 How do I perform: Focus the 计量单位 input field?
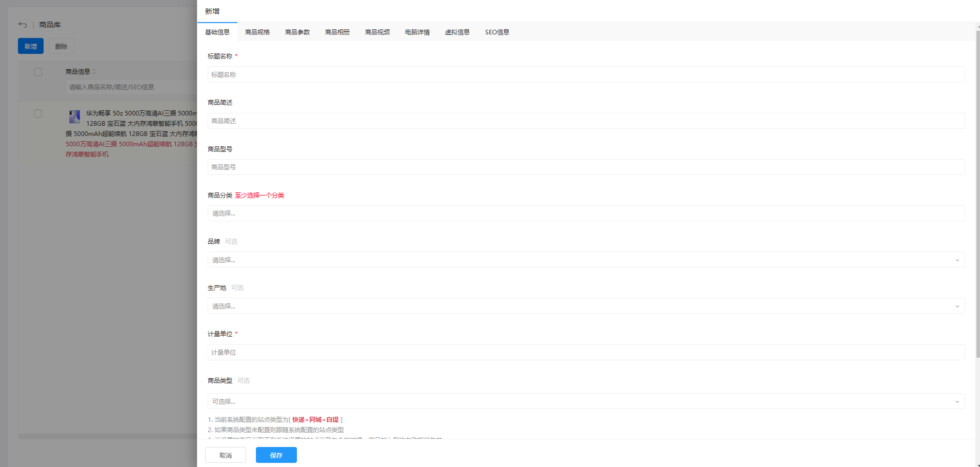[x=586, y=353]
